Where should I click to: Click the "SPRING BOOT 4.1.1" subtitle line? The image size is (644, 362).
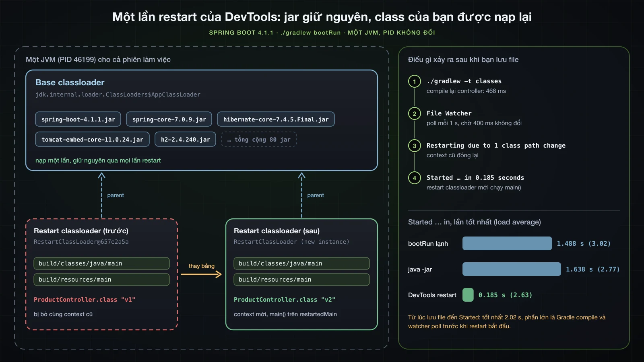(x=322, y=33)
